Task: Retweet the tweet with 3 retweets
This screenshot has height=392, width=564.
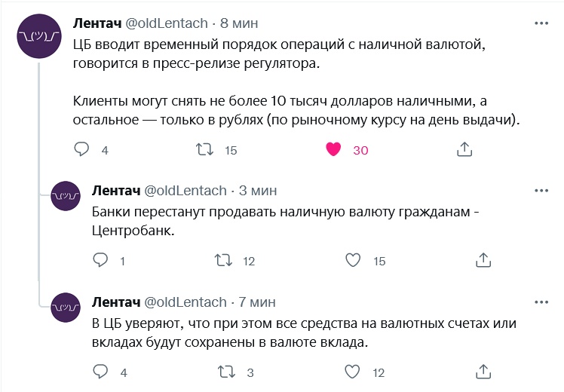Action: (224, 372)
